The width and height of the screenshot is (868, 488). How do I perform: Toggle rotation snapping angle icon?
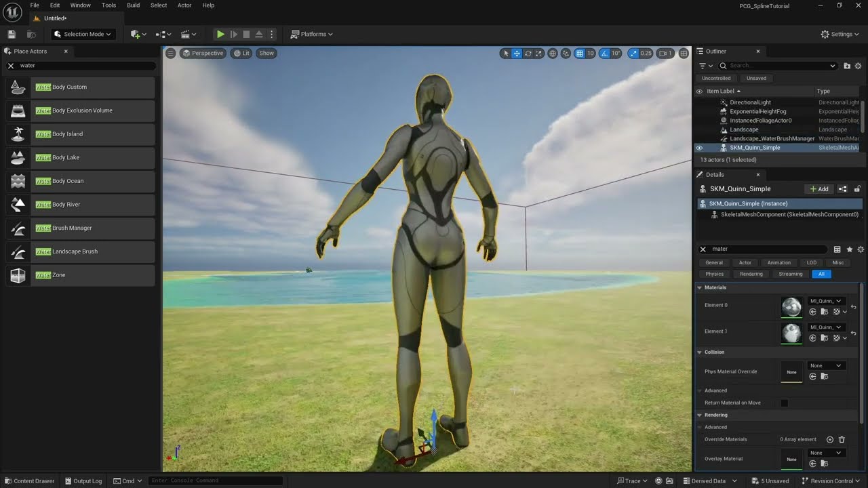[606, 53]
